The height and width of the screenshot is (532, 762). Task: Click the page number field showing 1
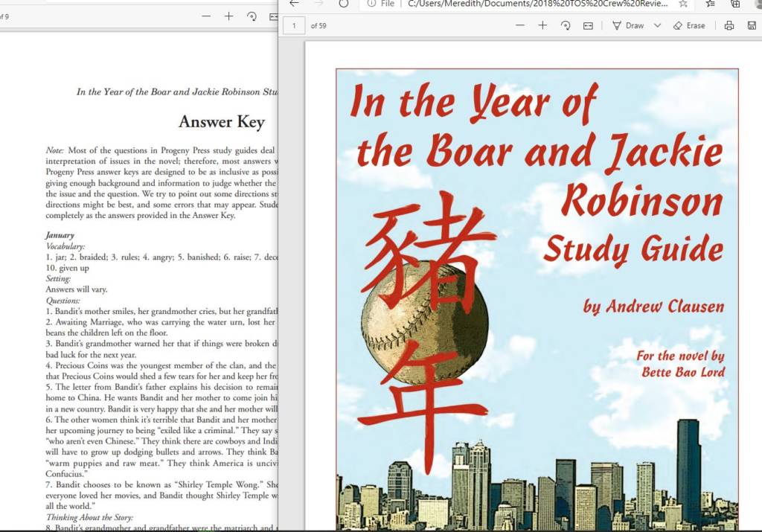tap(294, 26)
